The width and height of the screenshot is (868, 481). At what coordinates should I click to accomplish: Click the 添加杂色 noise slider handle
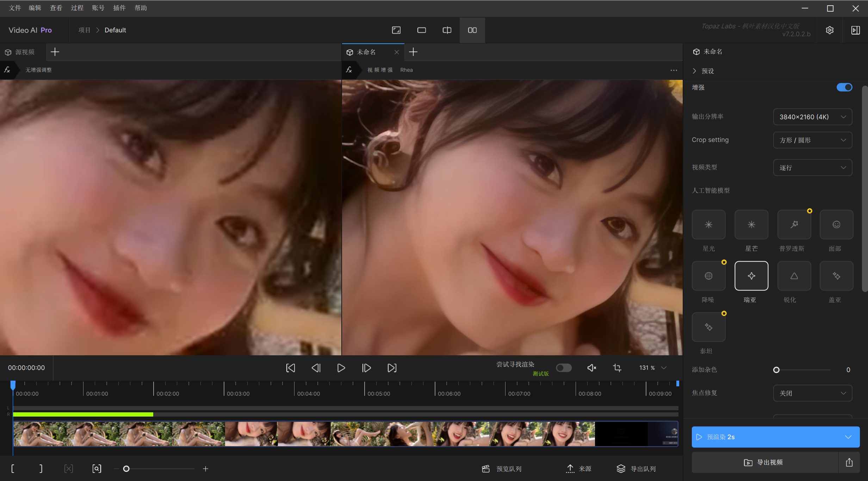tap(776, 370)
